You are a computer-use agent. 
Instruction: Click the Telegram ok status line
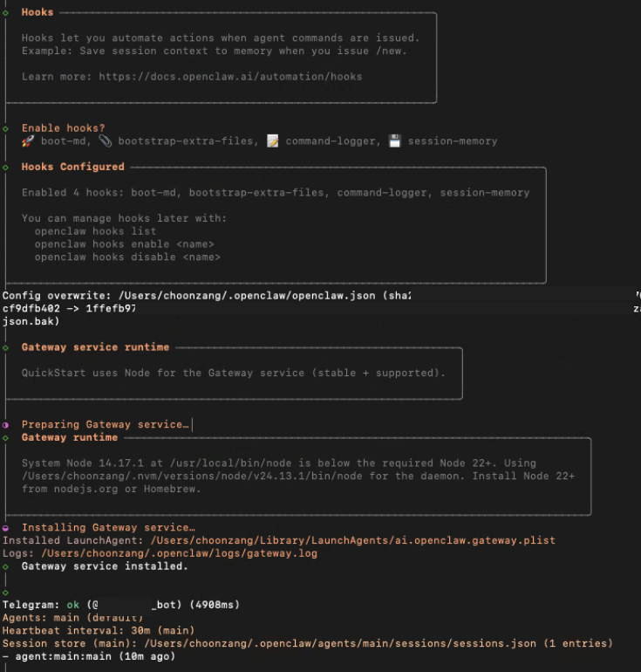tap(120, 605)
